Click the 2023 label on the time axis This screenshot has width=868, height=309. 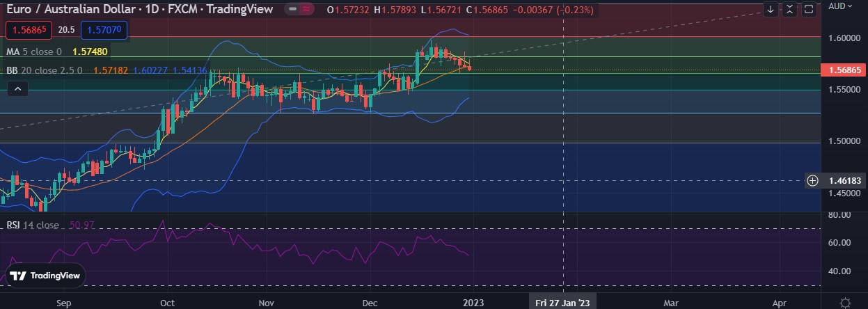[472, 303]
